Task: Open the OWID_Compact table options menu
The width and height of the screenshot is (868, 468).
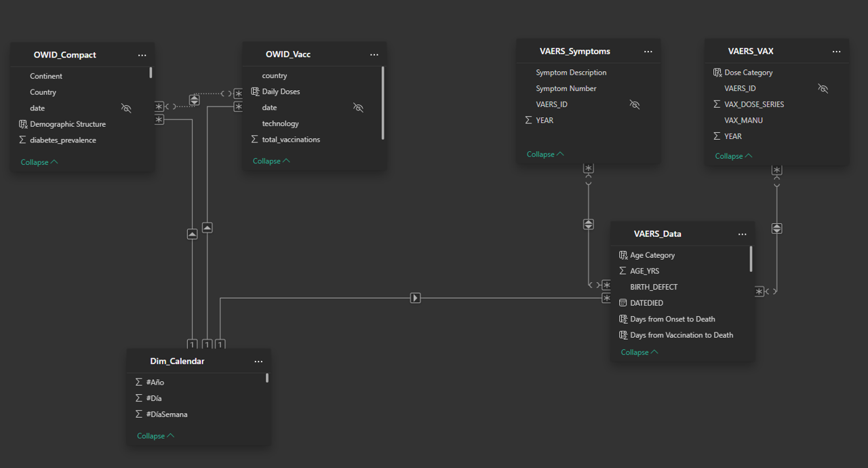Action: (x=142, y=56)
